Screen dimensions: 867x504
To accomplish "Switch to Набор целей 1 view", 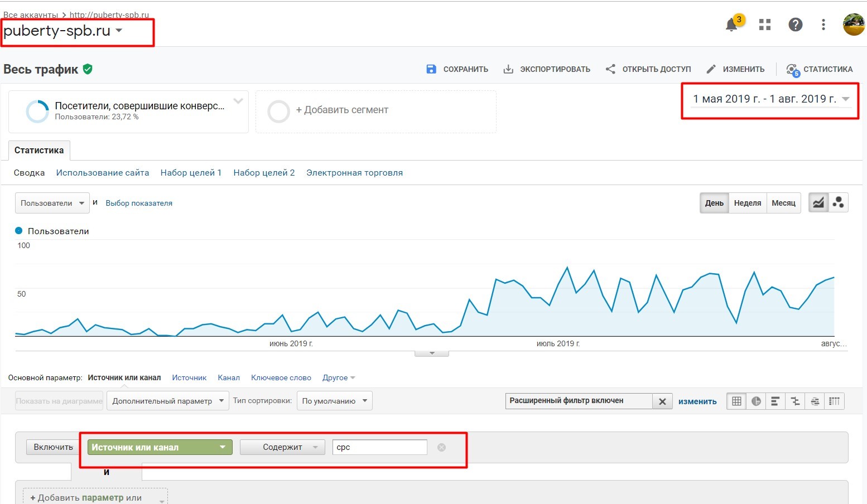I will [191, 173].
